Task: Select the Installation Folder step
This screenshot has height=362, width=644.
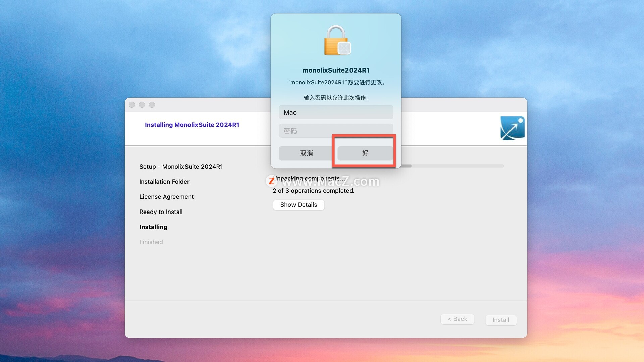Action: pyautogui.click(x=164, y=182)
